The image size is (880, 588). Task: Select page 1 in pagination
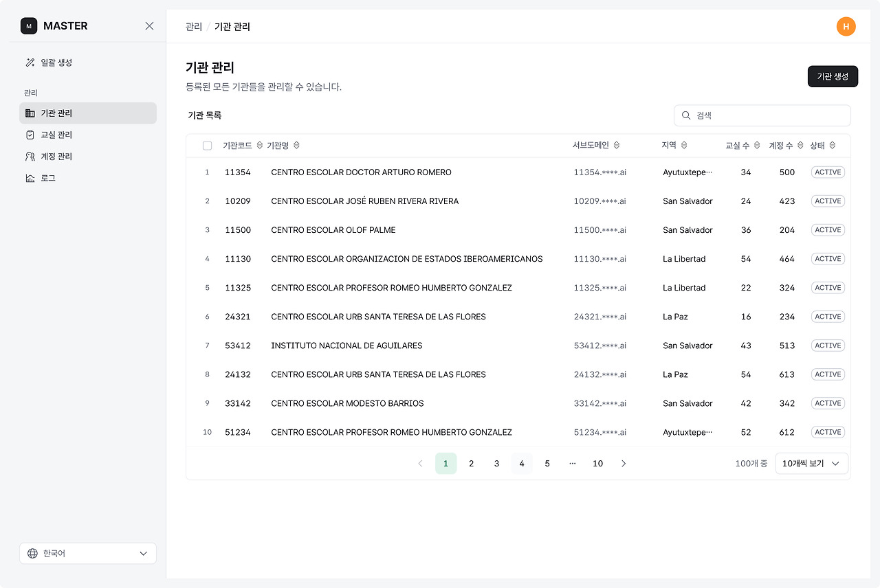pos(445,464)
